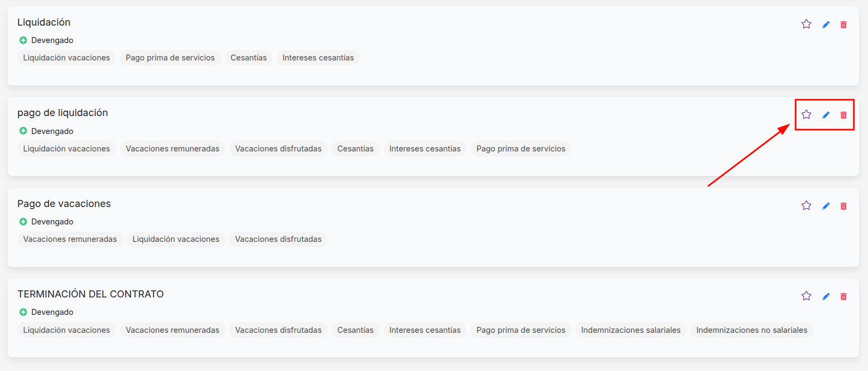868x371 pixels.
Task: Mark the Liquidación card as favorite
Action: (807, 24)
